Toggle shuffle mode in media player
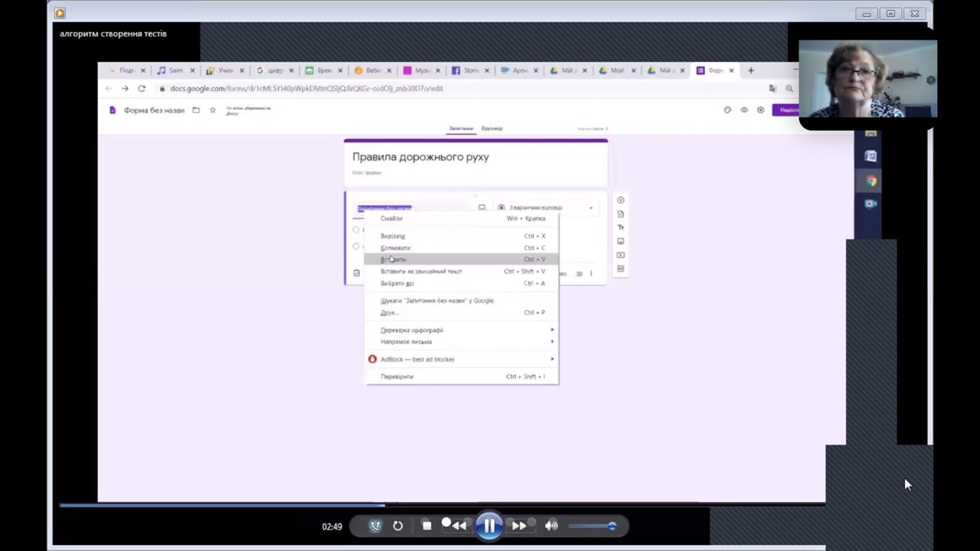980x551 pixels. [x=375, y=526]
